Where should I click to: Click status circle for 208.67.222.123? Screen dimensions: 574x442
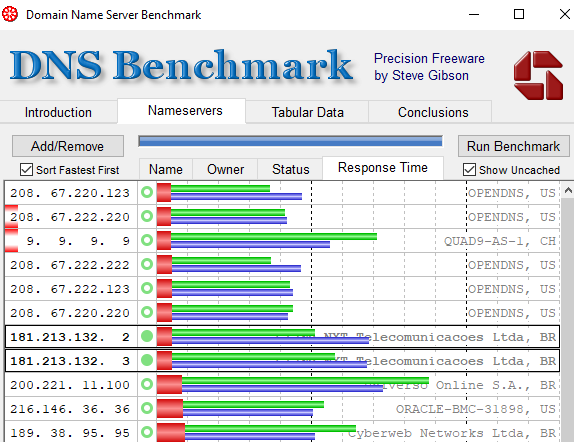[x=147, y=288]
